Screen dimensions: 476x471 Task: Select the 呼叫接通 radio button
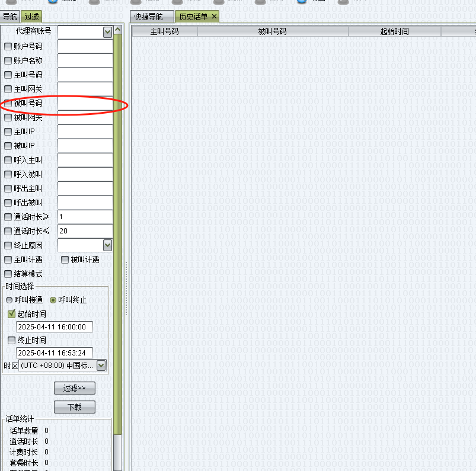click(9, 300)
